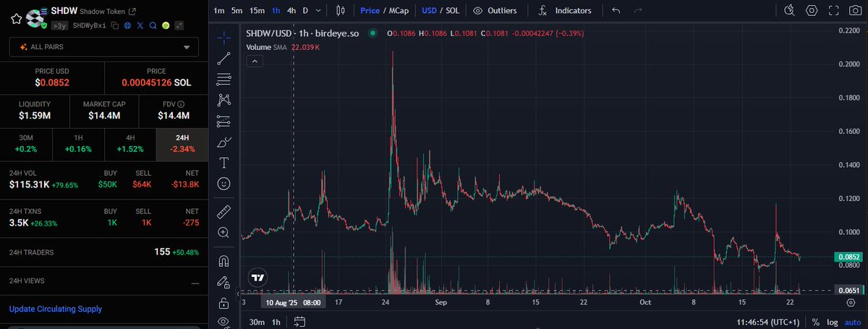Open the token's X (Twitter) profile
This screenshot has height=329, width=868.
140,25
